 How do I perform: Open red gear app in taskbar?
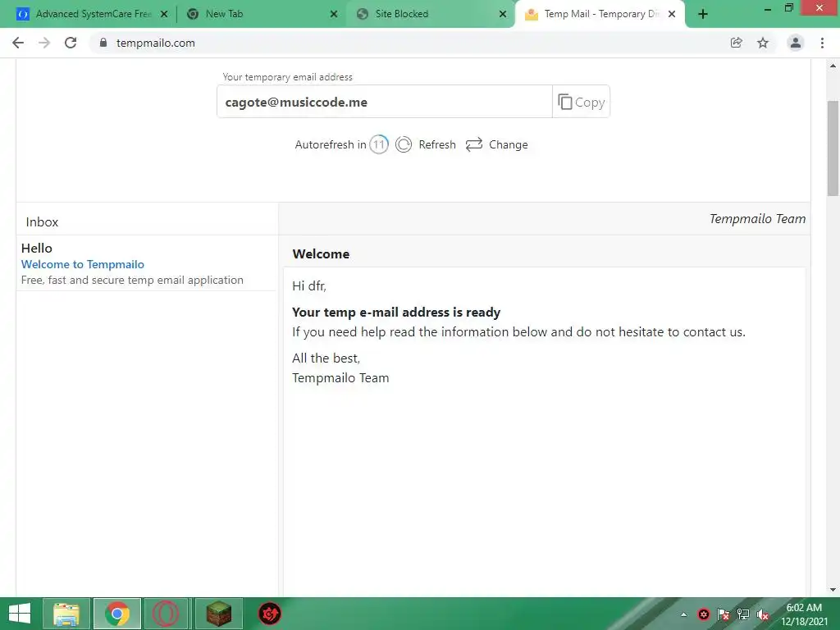(x=269, y=614)
